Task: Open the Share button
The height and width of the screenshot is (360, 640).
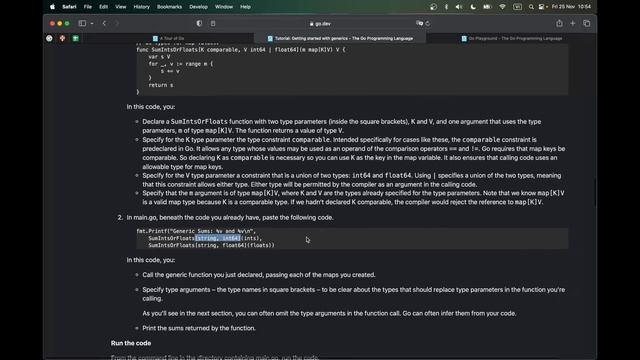Action: [x=559, y=23]
